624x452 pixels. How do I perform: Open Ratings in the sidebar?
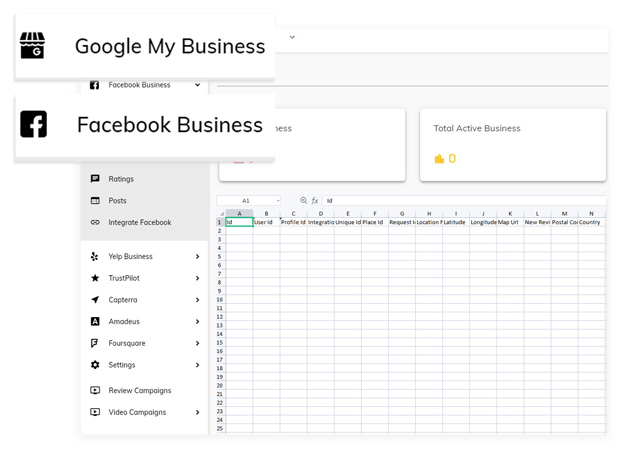[x=121, y=179]
